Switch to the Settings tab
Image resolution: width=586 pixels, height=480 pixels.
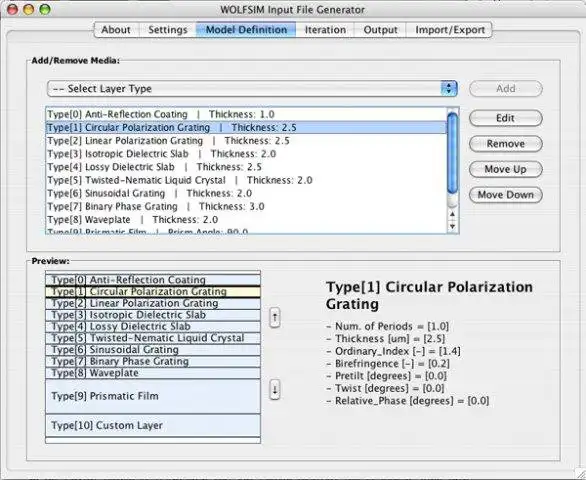168,30
